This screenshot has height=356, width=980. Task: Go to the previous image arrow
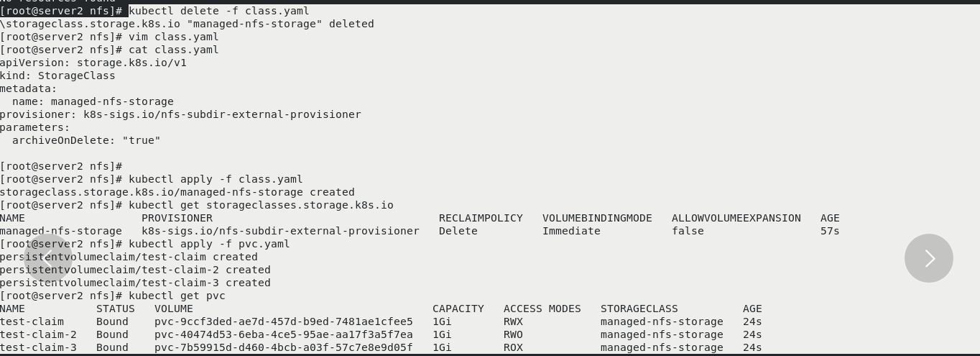point(49,258)
